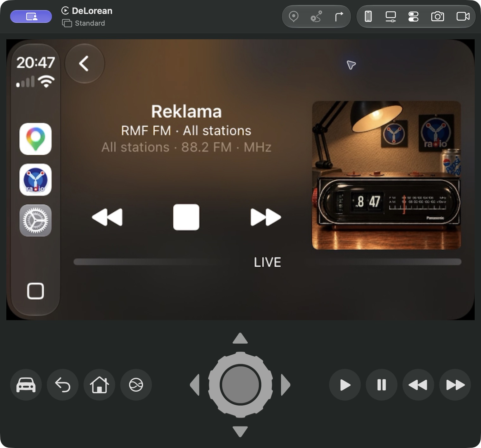Open the display settings monitor icon

click(x=390, y=16)
